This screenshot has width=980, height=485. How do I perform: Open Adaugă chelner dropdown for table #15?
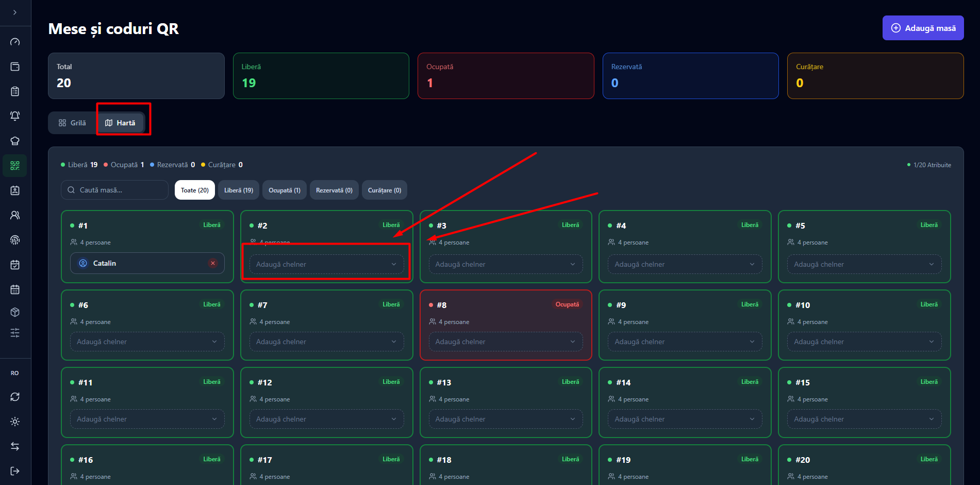tap(864, 419)
